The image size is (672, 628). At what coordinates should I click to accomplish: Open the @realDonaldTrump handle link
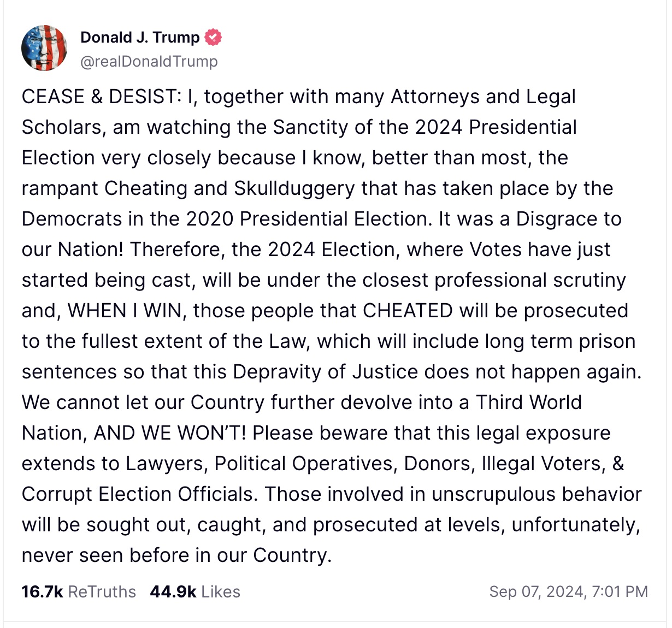pos(149,61)
